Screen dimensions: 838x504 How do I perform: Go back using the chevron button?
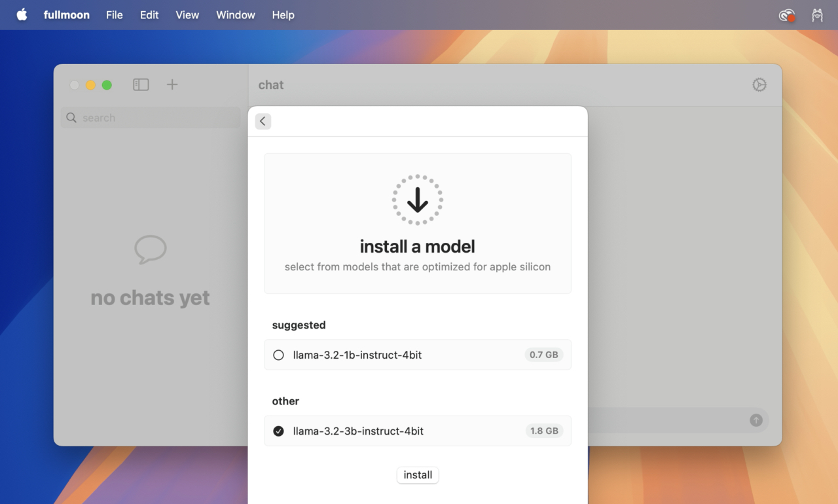(263, 121)
